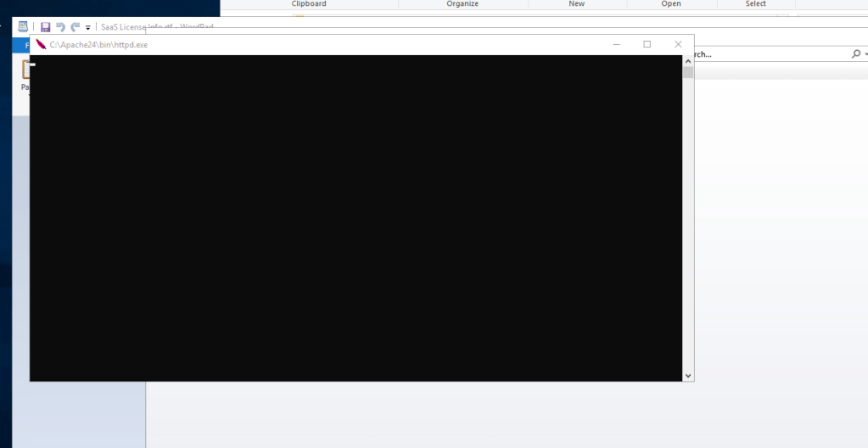Undo the last action in WordPad

point(60,27)
